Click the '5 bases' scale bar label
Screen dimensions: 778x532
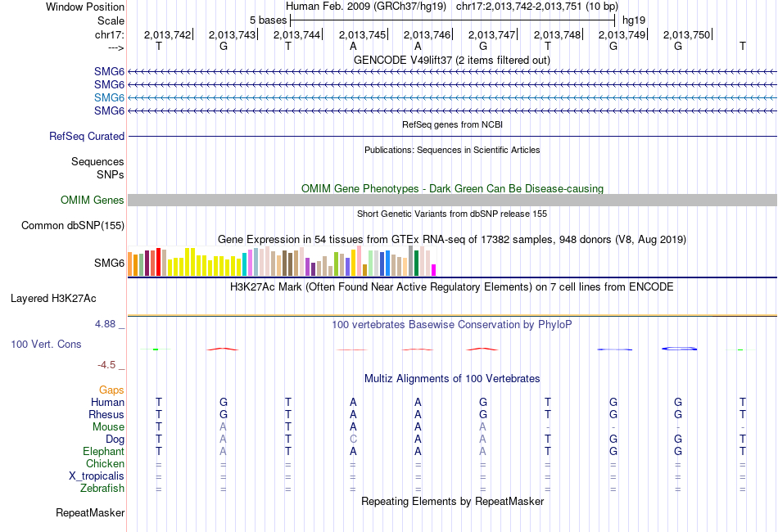click(x=268, y=20)
